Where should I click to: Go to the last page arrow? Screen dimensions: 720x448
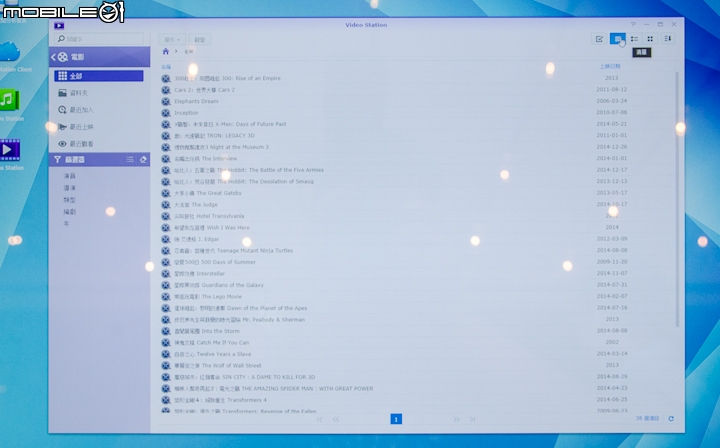472,419
